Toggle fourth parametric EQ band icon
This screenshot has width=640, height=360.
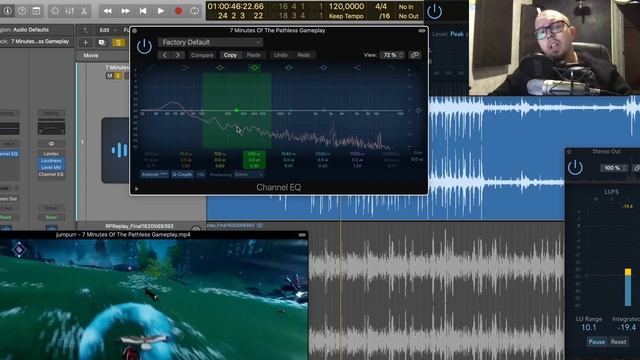pyautogui.click(x=323, y=67)
